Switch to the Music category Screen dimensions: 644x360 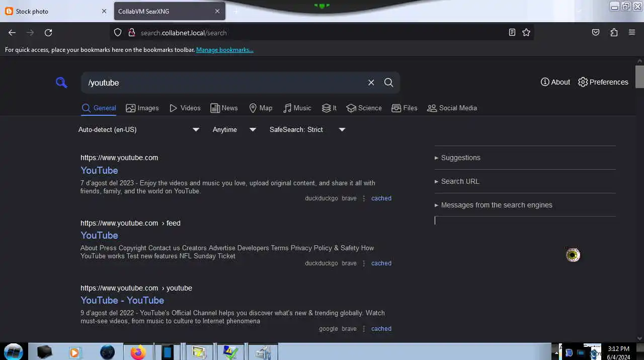pos(297,108)
